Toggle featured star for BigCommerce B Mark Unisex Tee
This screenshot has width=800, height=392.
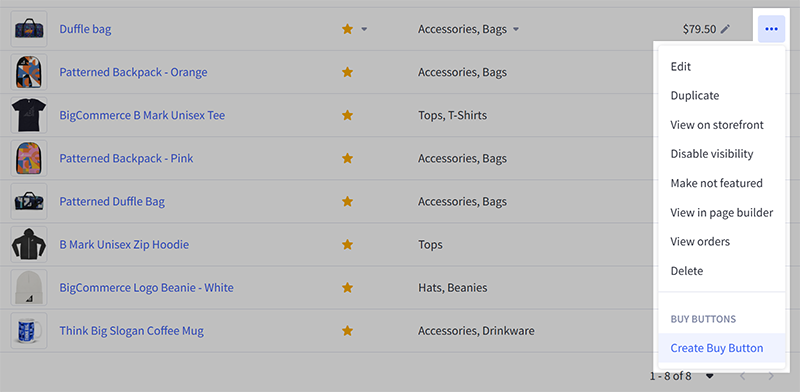point(347,115)
